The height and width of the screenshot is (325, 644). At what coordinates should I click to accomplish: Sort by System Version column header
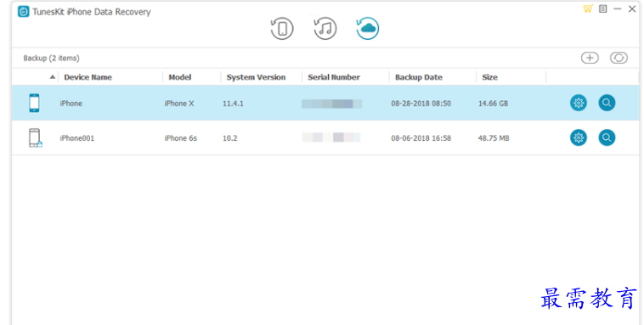pyautogui.click(x=256, y=77)
